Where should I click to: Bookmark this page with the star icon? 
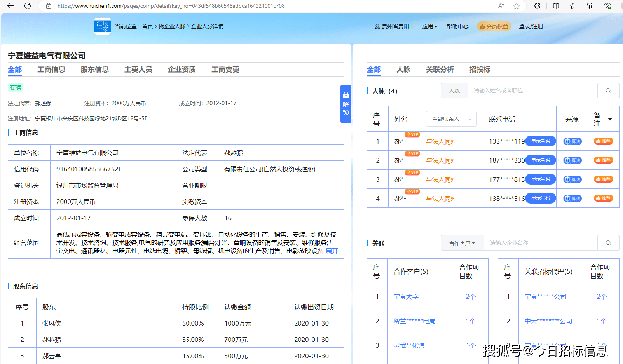[517, 6]
